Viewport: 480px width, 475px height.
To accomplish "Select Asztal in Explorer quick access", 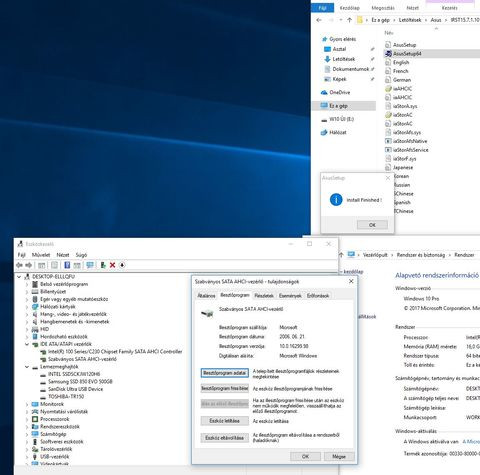I will coord(339,49).
